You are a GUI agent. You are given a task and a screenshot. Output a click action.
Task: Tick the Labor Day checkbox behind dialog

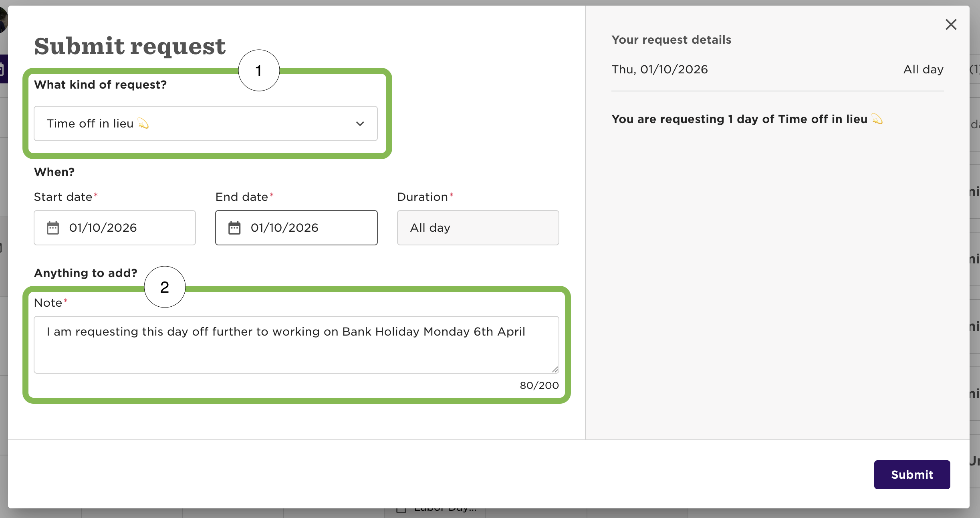(401, 510)
